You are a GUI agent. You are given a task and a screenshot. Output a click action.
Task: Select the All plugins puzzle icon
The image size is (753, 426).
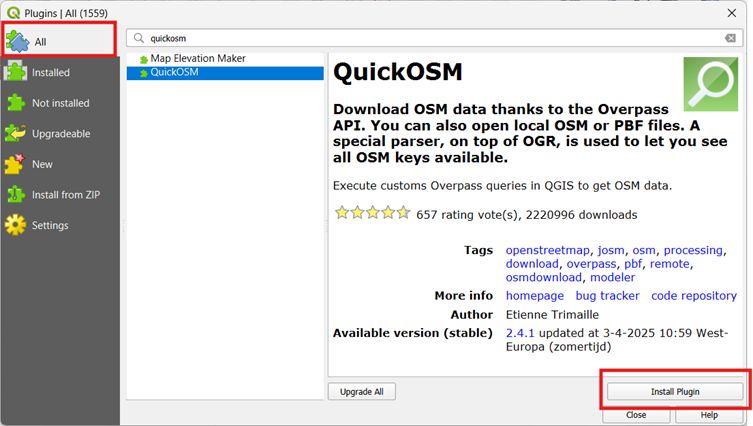click(17, 41)
